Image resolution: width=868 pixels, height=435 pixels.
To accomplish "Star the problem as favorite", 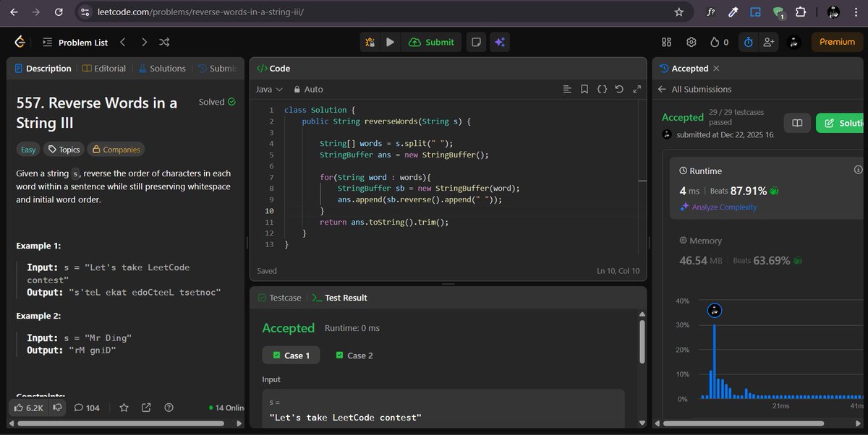I will (x=124, y=408).
